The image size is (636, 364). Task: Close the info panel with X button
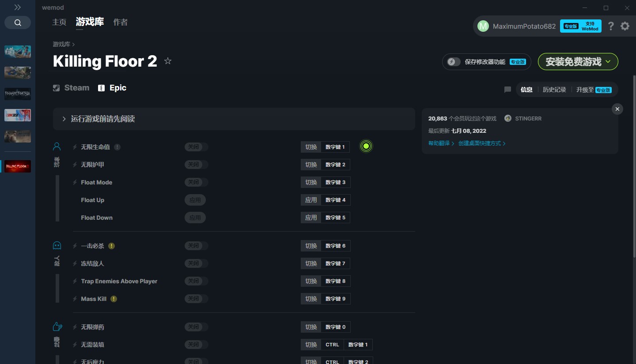tap(617, 109)
